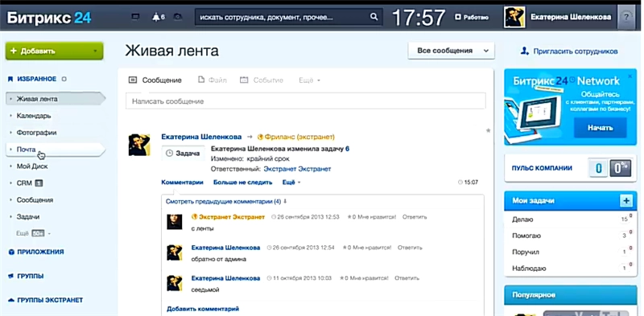Open Живая лента in the sidebar
Viewport: 644px width, 316px height.
pyautogui.click(x=56, y=99)
